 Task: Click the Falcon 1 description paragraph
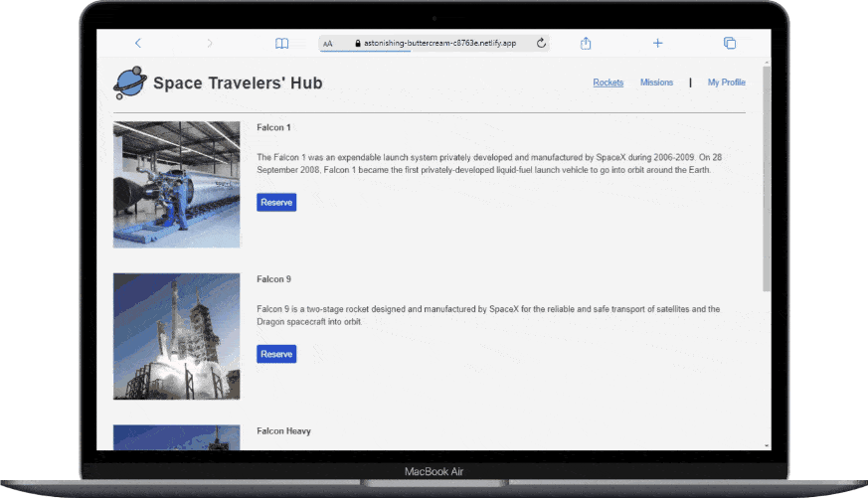pyautogui.click(x=489, y=164)
